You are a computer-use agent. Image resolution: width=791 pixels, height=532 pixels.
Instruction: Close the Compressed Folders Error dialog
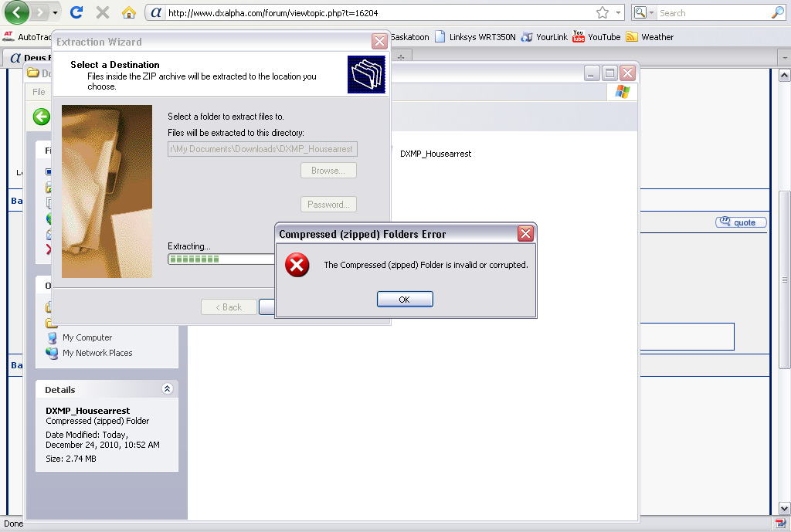pyautogui.click(x=525, y=233)
